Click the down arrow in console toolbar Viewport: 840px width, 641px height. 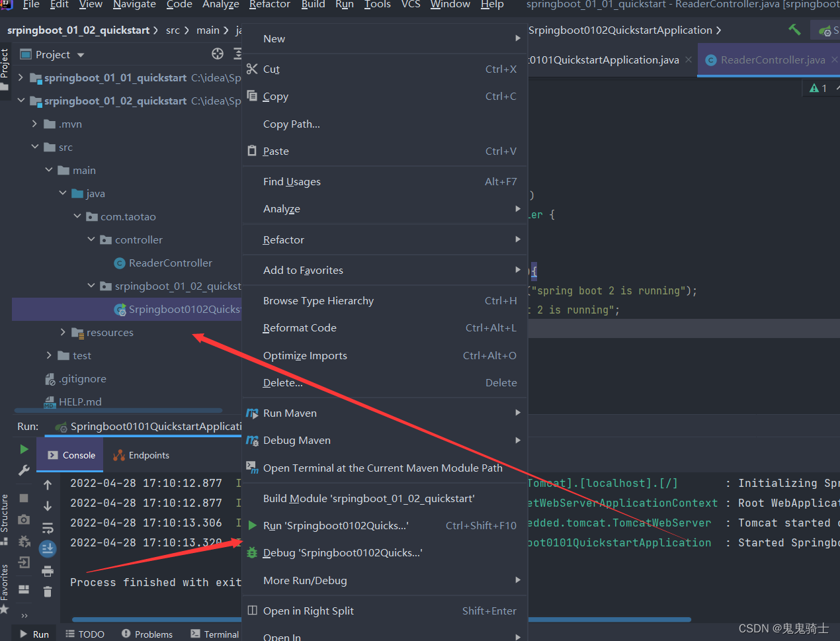(48, 506)
